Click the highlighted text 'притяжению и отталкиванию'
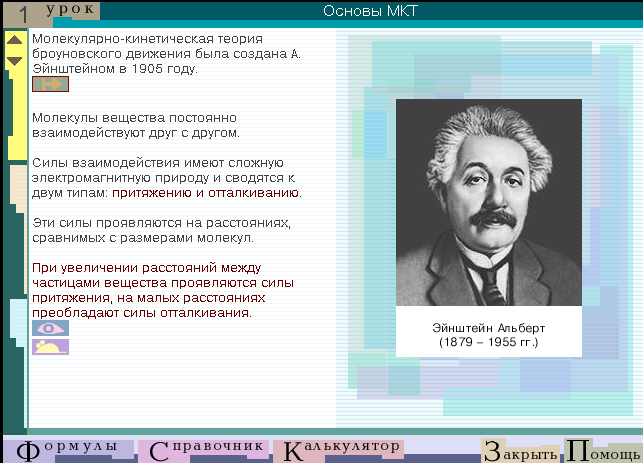The height and width of the screenshot is (463, 643). coord(205,193)
